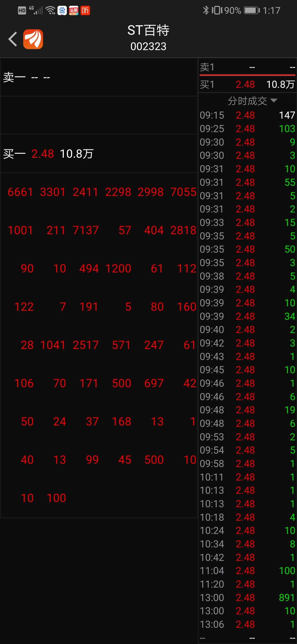Tap the stock code 002323
This screenshot has height=644, width=297.
(x=148, y=46)
